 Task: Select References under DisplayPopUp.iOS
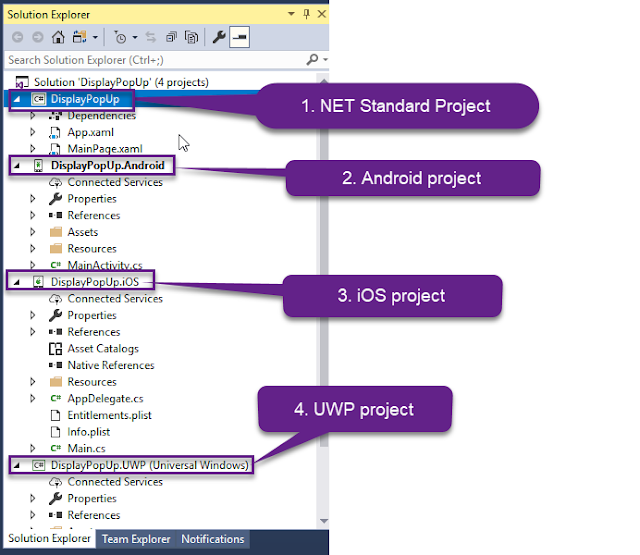pos(94,332)
